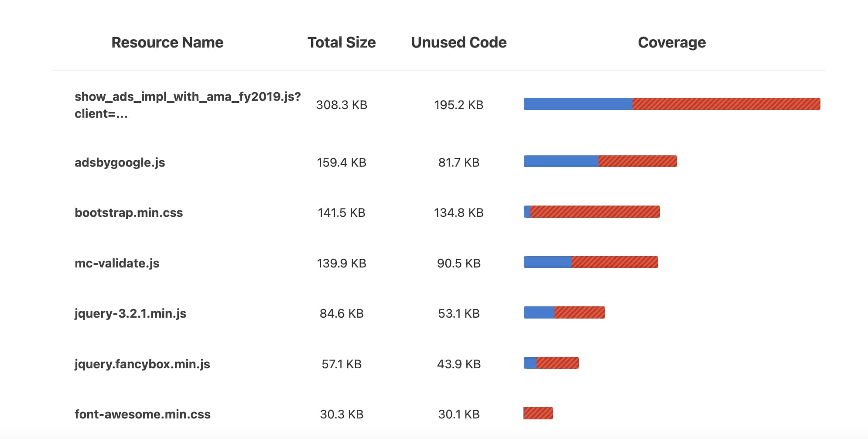This screenshot has height=439, width=868.
Task: Click the 81.7 KB unused code value
Action: tap(459, 162)
